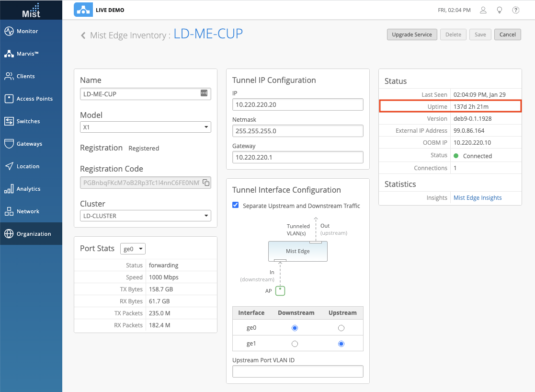Navigate to Analytics menu
The height and width of the screenshot is (392, 535).
28,189
